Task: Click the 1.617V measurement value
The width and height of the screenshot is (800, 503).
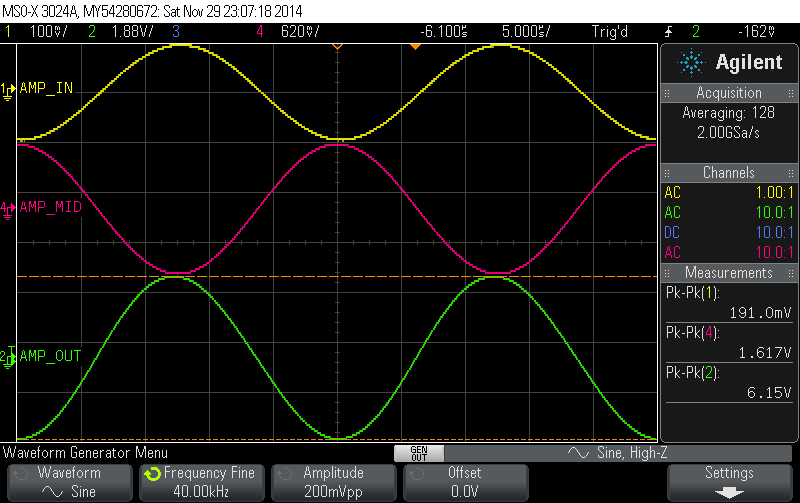Action: click(765, 353)
